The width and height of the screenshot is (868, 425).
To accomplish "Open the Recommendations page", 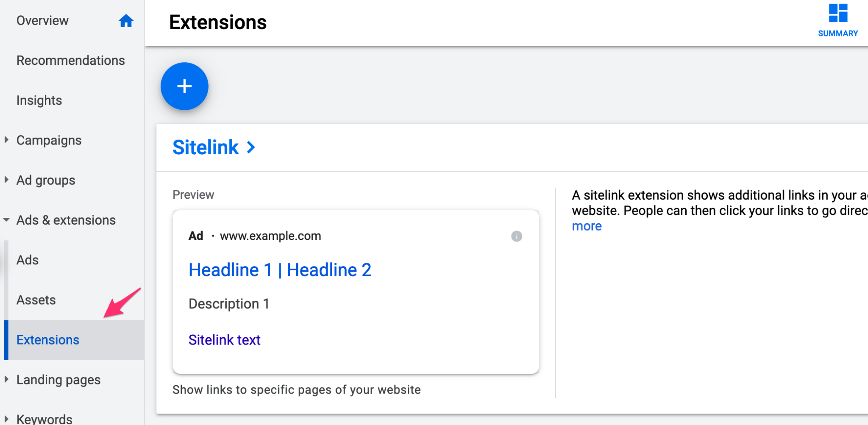I will point(70,60).
